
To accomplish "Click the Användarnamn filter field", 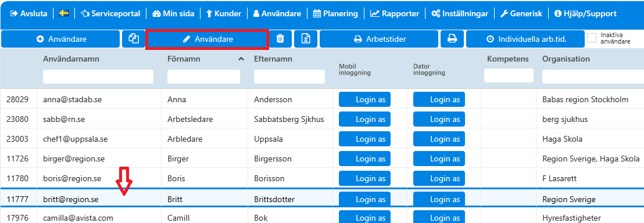I will point(98,77).
